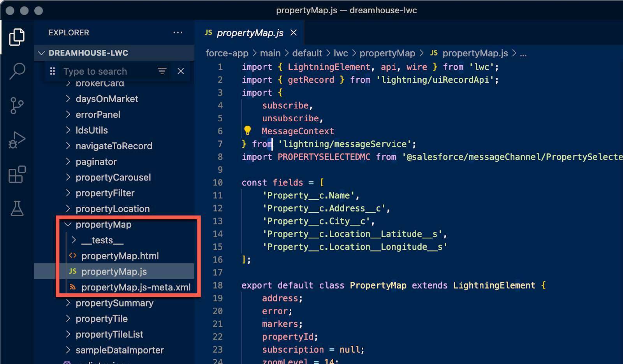Click default in the breadcrumb

tap(307, 53)
